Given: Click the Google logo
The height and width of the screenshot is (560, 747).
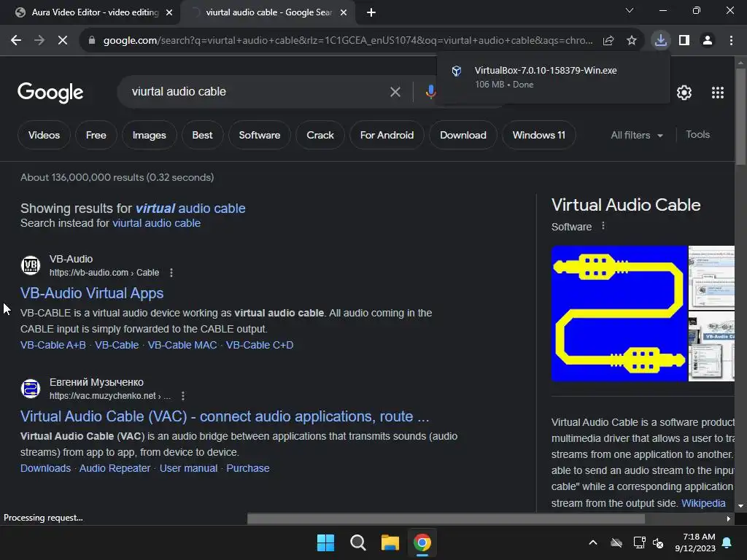Looking at the screenshot, I should pyautogui.click(x=50, y=93).
